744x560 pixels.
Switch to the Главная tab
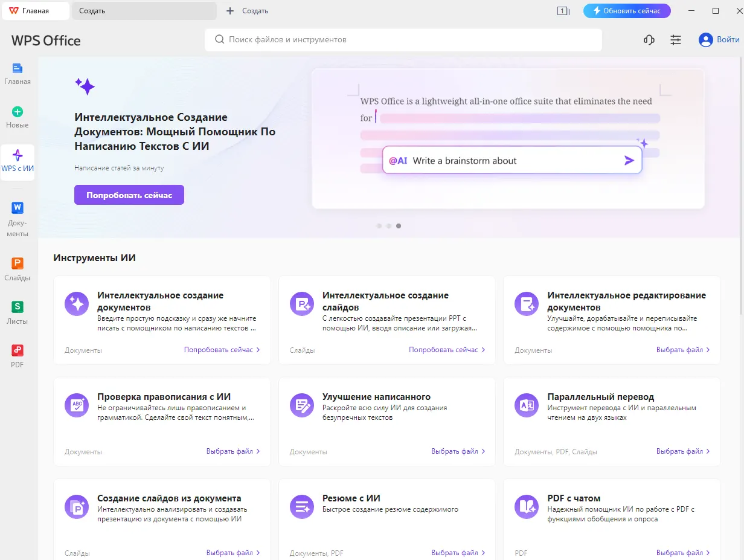click(34, 10)
